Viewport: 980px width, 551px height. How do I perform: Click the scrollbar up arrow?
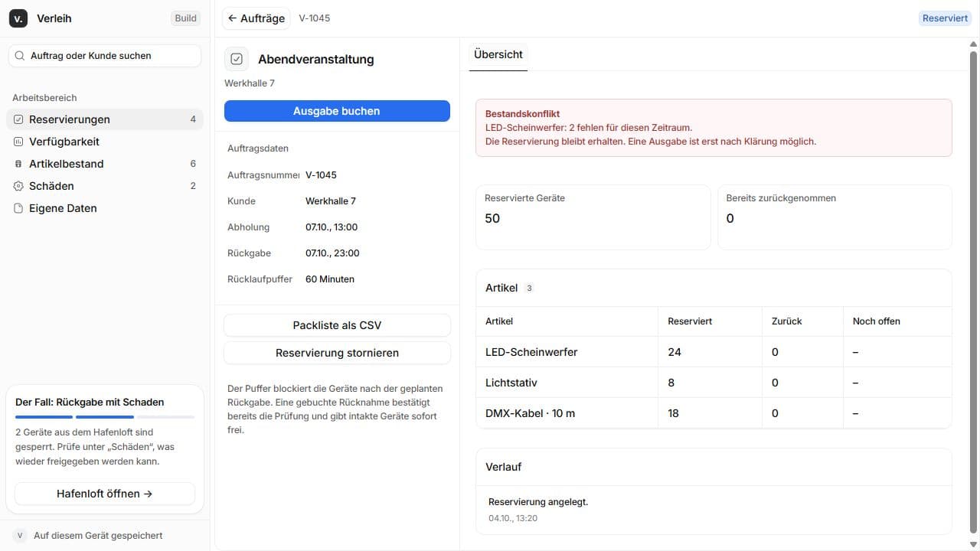(974, 44)
